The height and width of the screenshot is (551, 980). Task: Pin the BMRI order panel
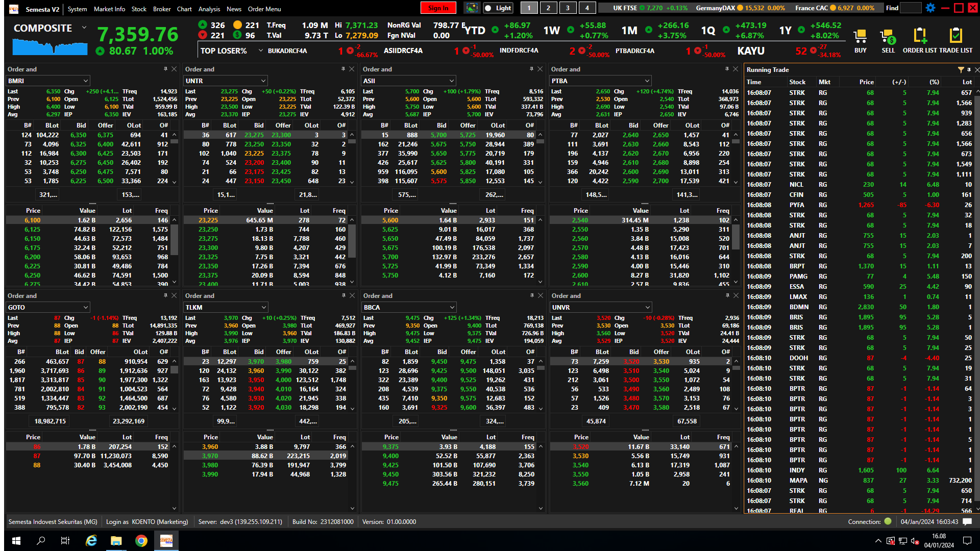(165, 69)
